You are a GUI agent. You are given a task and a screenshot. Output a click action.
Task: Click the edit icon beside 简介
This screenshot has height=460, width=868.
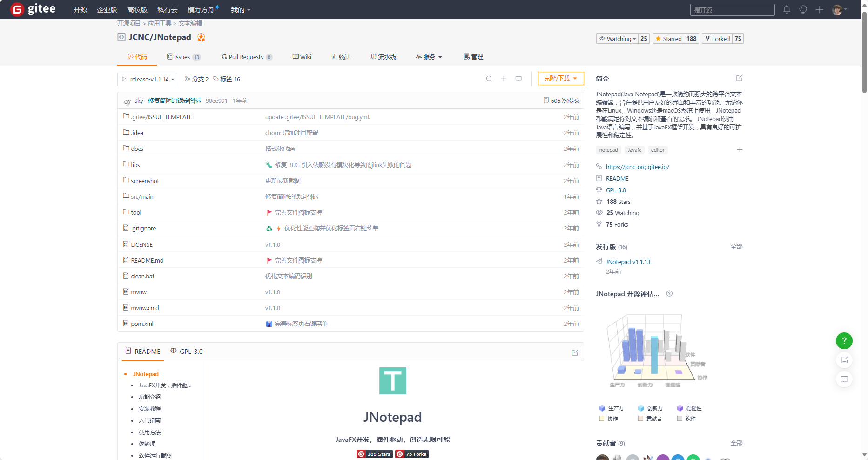(739, 78)
